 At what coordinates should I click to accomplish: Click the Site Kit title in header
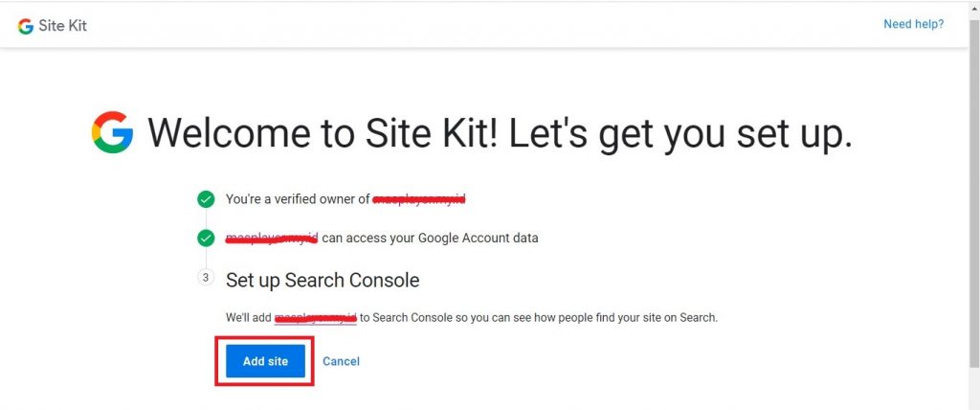pos(62,26)
